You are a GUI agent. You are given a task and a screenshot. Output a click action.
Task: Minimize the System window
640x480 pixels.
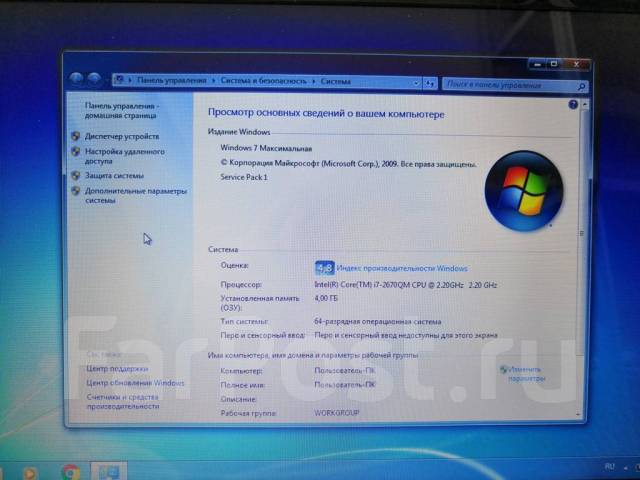538,64
